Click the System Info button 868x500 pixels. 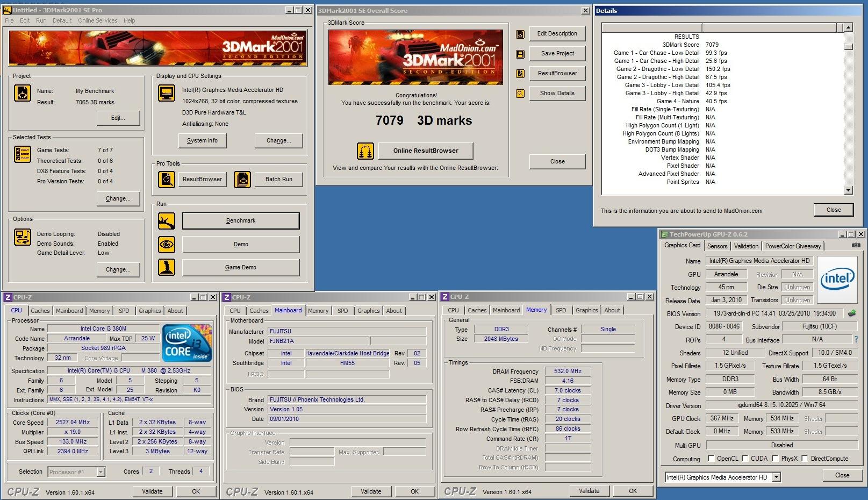click(202, 140)
